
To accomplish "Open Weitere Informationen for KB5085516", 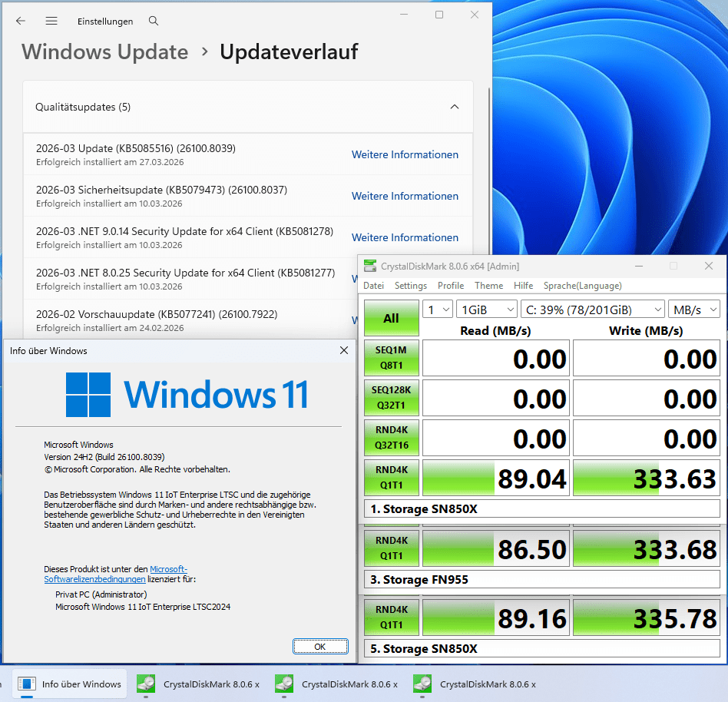I will click(x=405, y=154).
